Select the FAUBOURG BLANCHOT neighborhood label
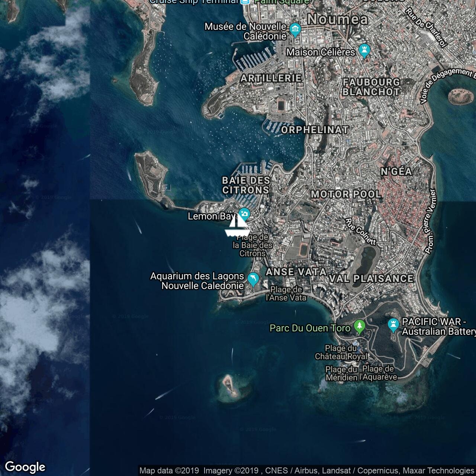 tap(371, 87)
